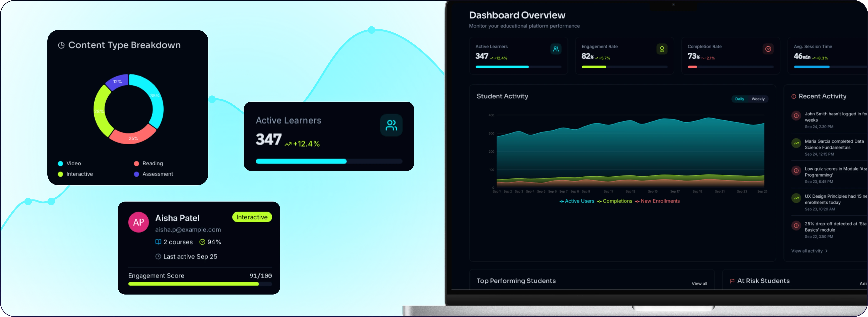Image resolution: width=868 pixels, height=317 pixels.
Task: Open View all for Top Performing Students
Action: tap(699, 284)
